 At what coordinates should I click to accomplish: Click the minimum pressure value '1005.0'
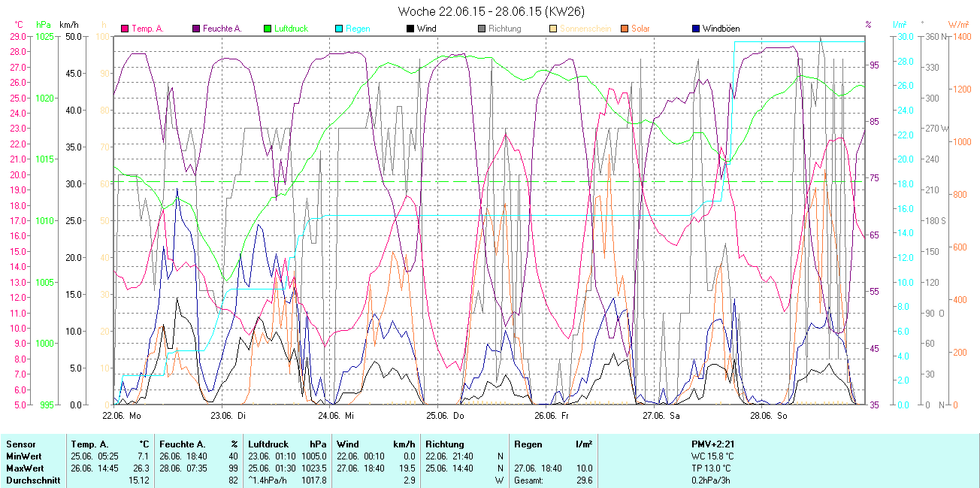click(313, 456)
